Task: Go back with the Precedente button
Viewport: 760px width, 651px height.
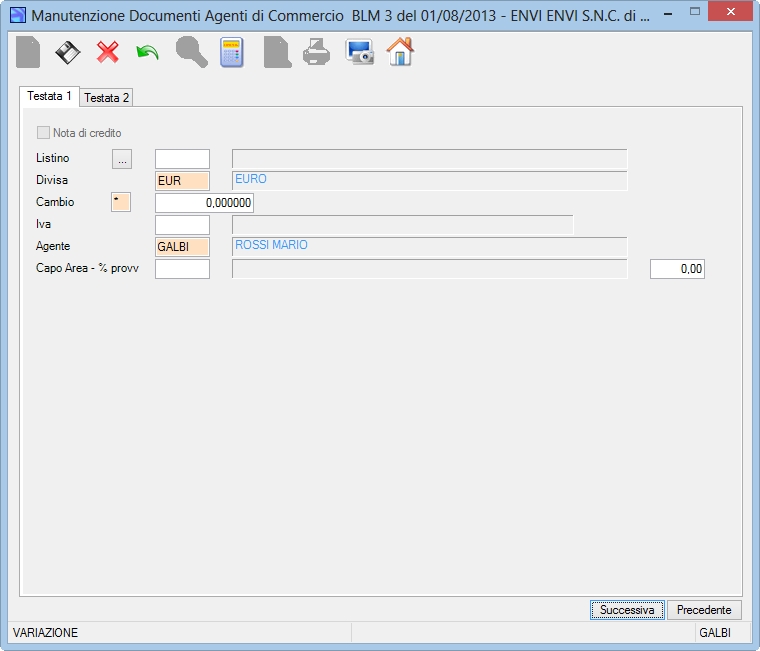Action: coord(704,610)
